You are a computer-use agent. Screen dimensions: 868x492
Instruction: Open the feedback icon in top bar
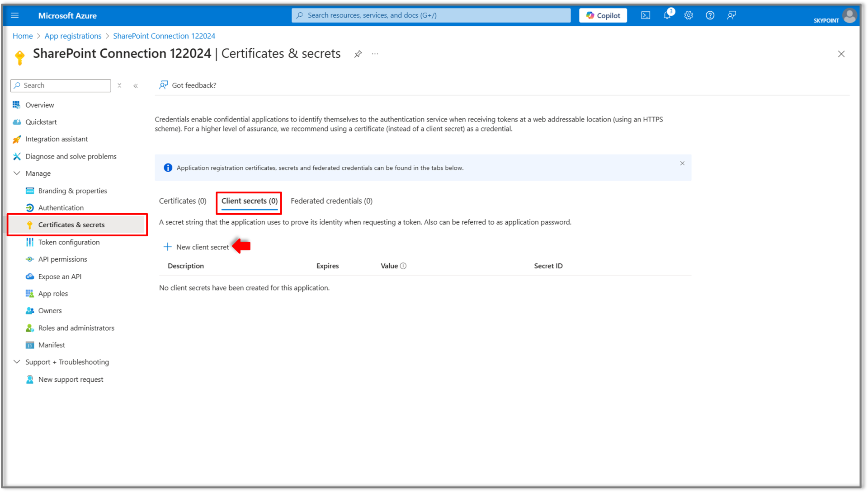731,15
